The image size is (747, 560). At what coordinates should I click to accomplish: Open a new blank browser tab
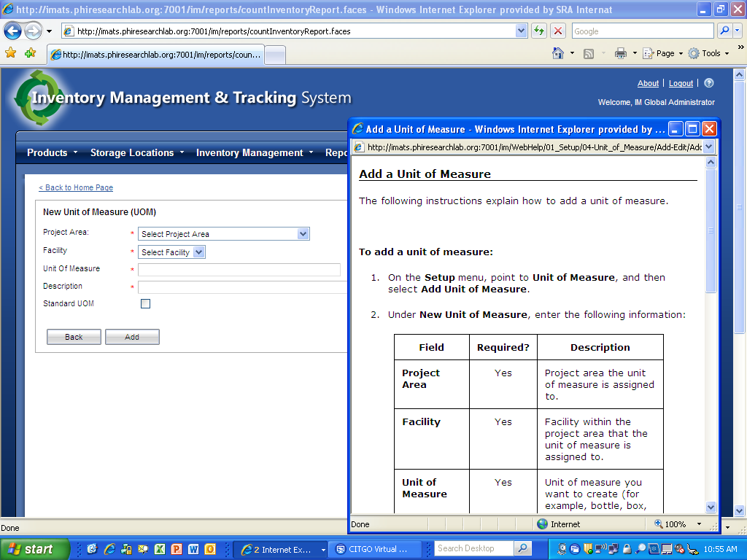pos(275,55)
